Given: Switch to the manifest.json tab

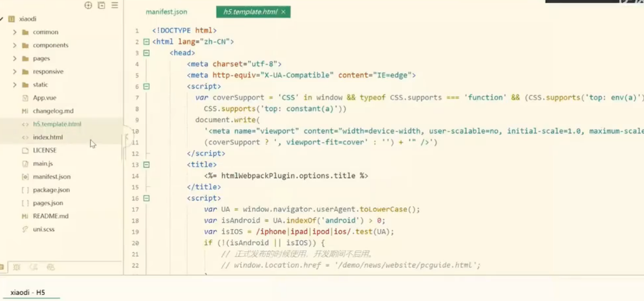Looking at the screenshot, I should click(166, 12).
